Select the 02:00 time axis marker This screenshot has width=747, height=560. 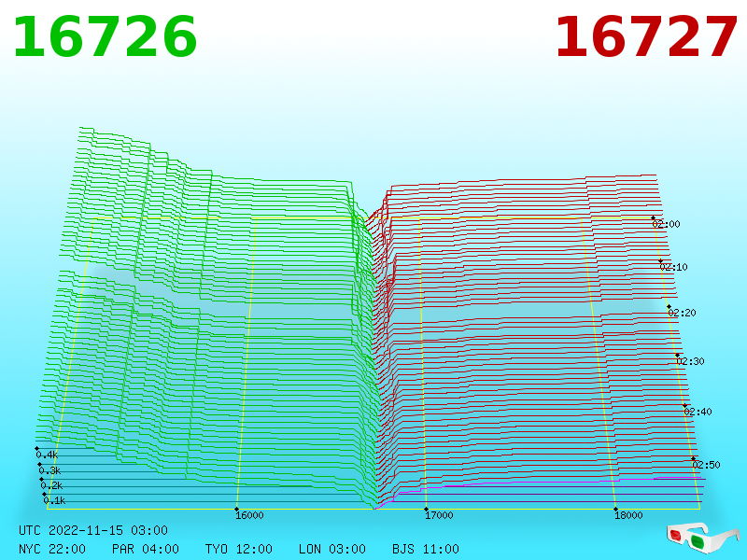click(x=666, y=224)
